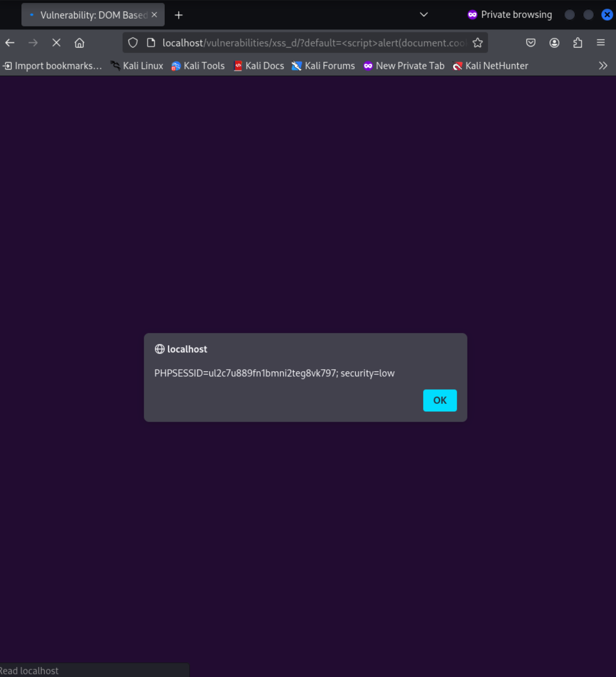Close the Vulnerability: DOM Based tab
The height and width of the screenshot is (677, 616).
pyautogui.click(x=154, y=15)
